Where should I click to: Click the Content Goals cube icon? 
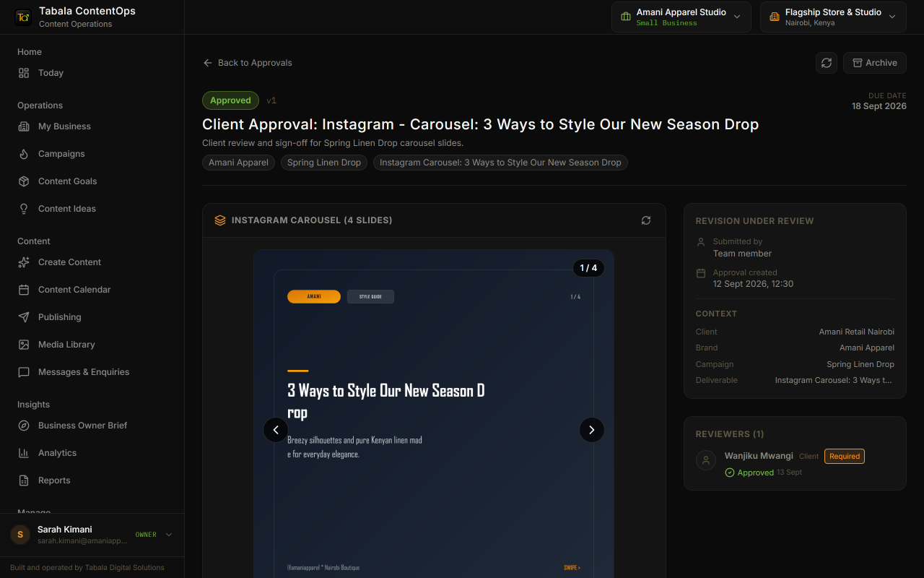tap(24, 181)
